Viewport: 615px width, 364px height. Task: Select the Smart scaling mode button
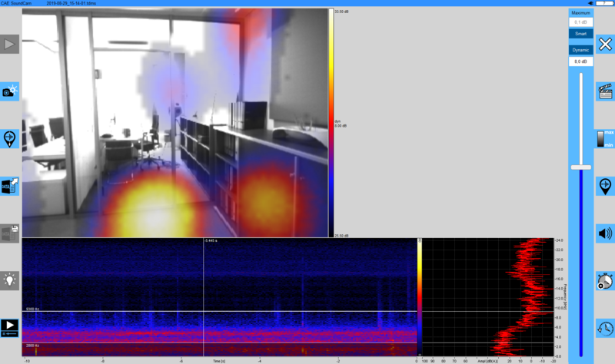point(580,34)
